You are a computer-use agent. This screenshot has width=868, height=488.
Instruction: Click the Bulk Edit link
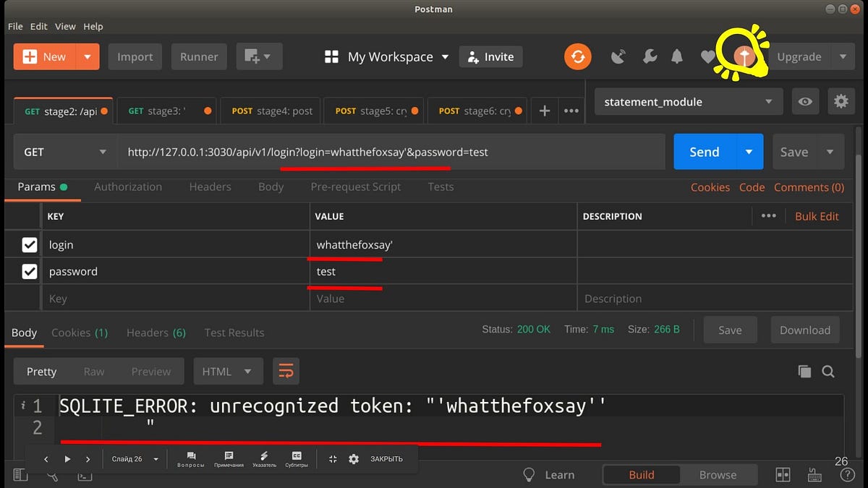click(817, 216)
